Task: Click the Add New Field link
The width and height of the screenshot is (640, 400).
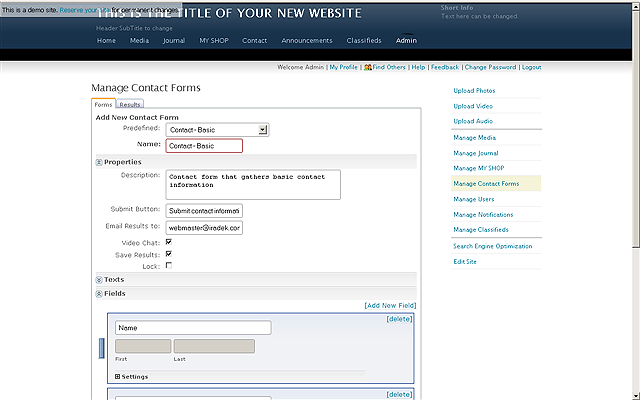Action: pyautogui.click(x=390, y=305)
